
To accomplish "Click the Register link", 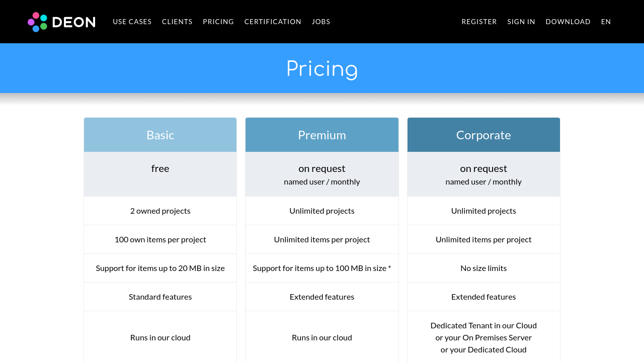I will [x=479, y=22].
